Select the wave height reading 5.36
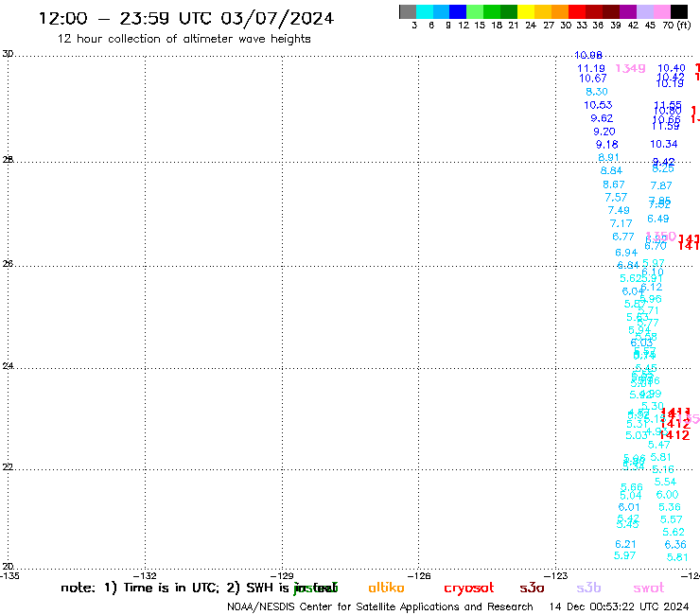 pyautogui.click(x=670, y=507)
